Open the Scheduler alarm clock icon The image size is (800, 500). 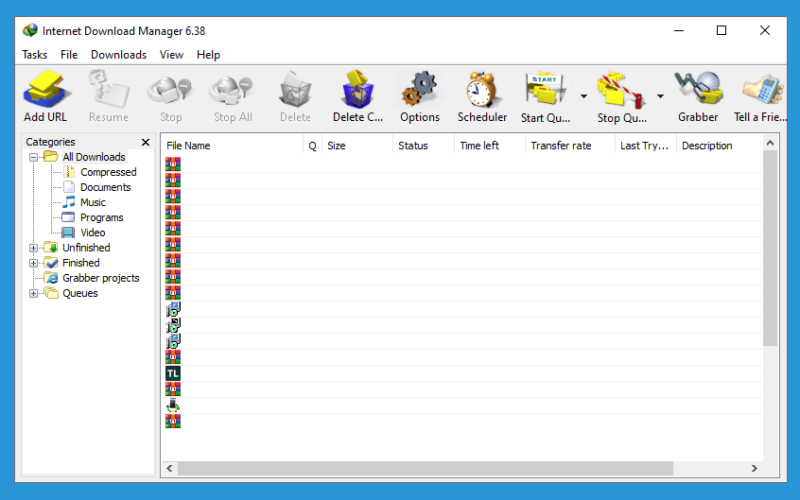pos(482,90)
